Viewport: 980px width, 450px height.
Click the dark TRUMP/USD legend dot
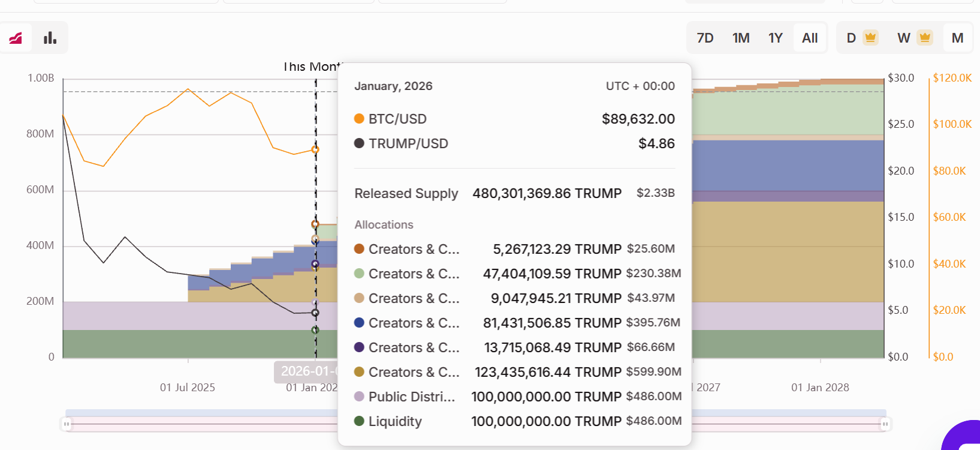[359, 143]
